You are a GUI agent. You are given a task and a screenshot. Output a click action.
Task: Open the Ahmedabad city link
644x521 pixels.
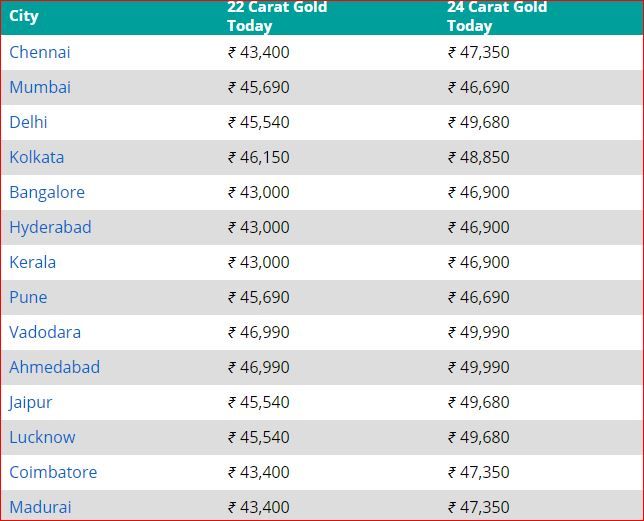click(x=54, y=367)
